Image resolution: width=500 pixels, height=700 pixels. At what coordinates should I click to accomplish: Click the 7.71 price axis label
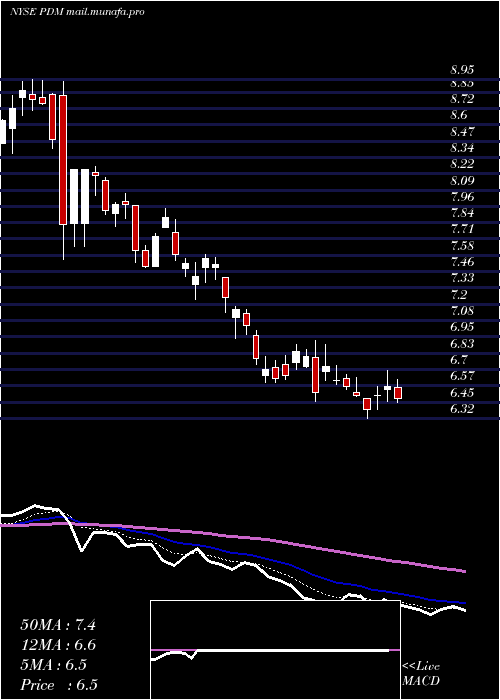click(x=462, y=229)
